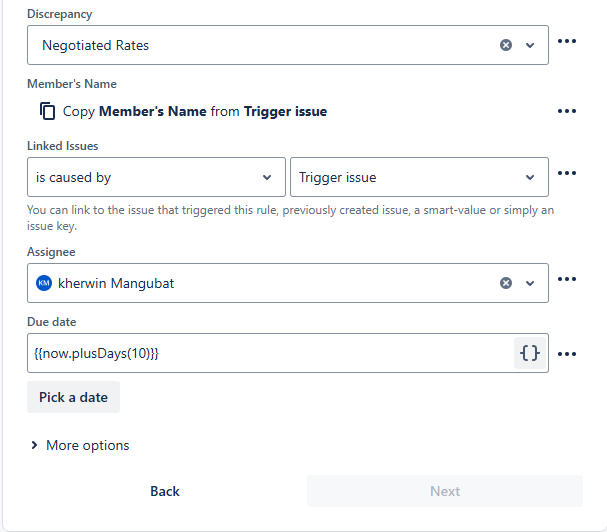Open the 'is caused by' link type dropdown

[156, 177]
